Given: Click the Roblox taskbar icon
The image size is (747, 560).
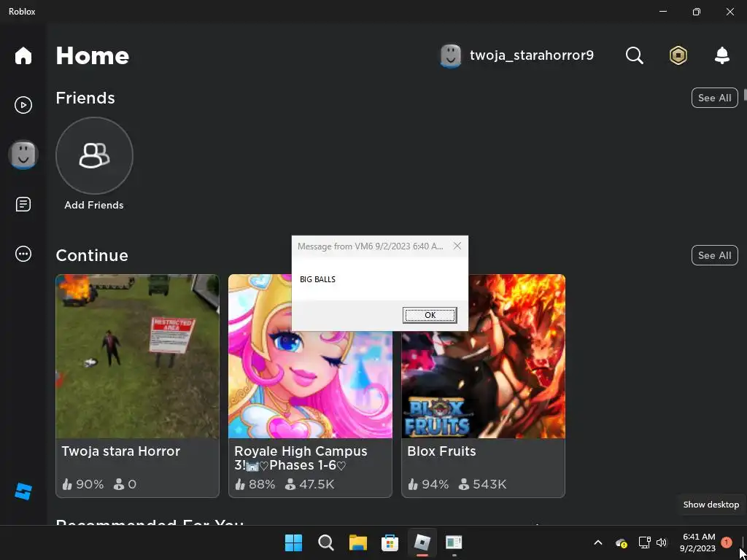Looking at the screenshot, I should 422,542.
